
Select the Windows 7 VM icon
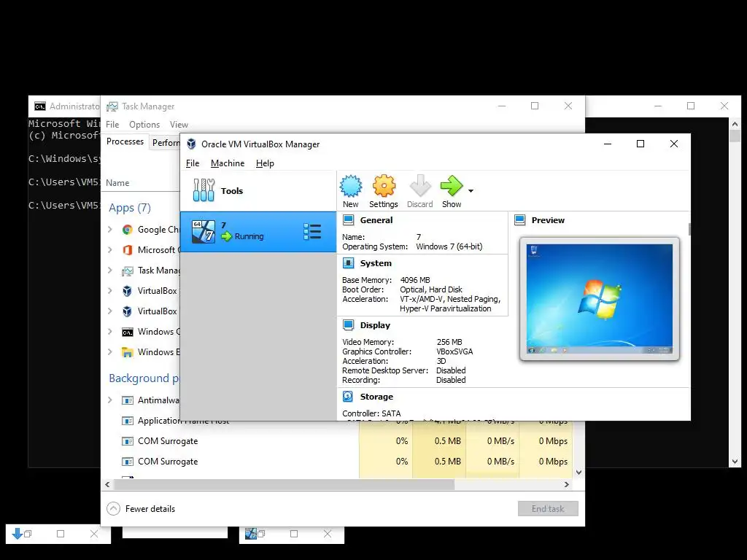[204, 231]
